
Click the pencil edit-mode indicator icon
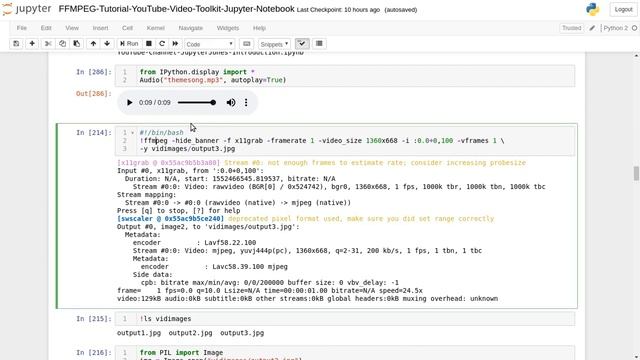click(x=592, y=28)
